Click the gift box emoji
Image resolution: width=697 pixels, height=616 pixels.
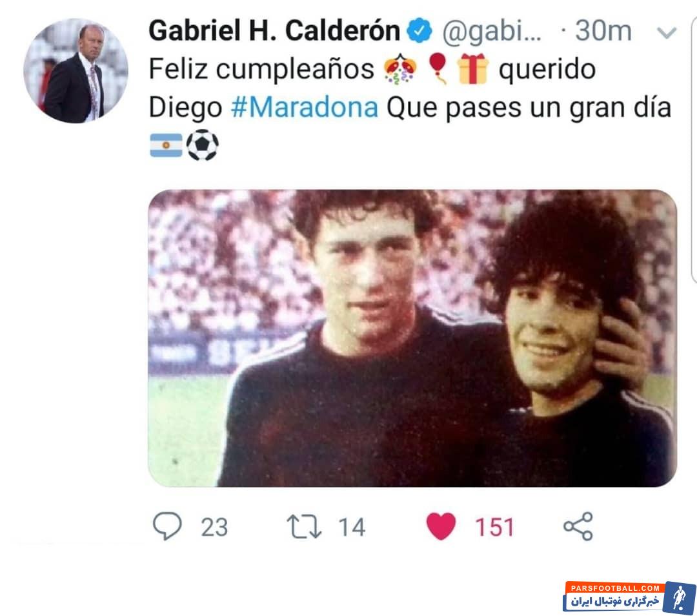coord(472,69)
